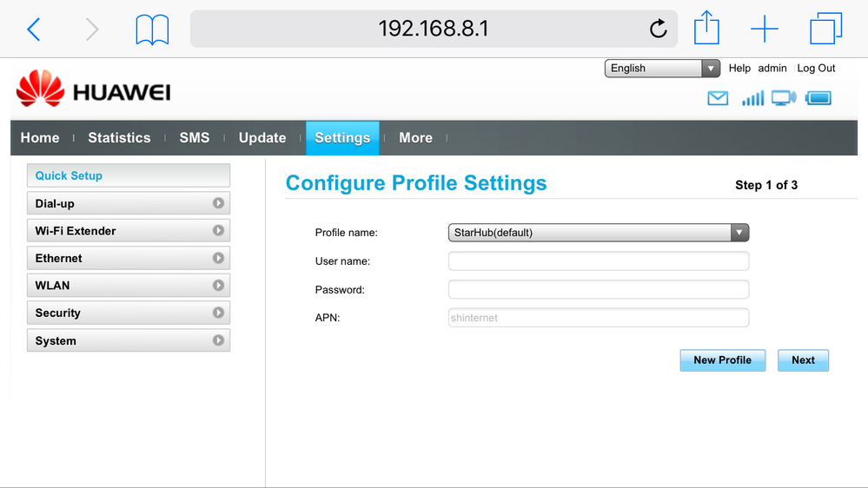Open the Profile name dropdown

[598, 233]
